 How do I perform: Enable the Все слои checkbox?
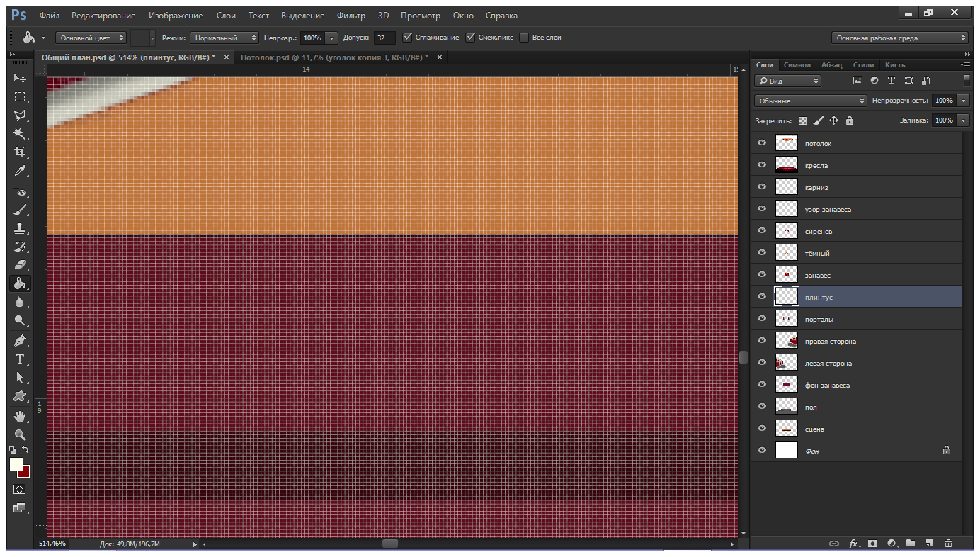pyautogui.click(x=524, y=38)
